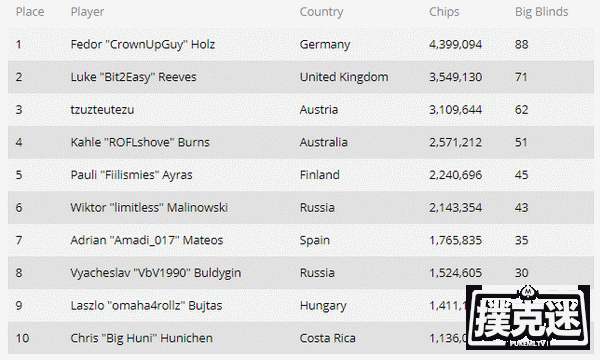Click the Costa Rica country cell

point(328,338)
